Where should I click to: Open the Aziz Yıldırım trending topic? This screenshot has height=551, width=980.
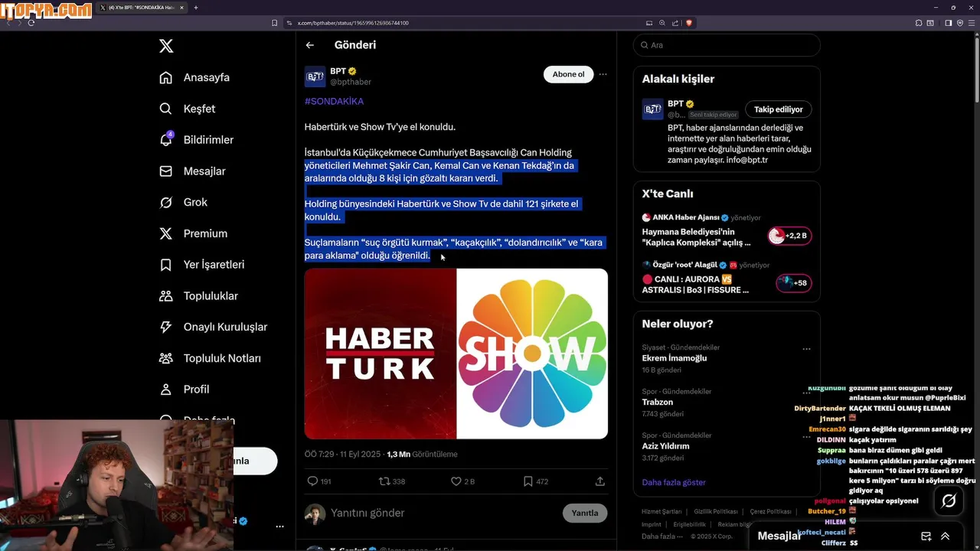[666, 446]
